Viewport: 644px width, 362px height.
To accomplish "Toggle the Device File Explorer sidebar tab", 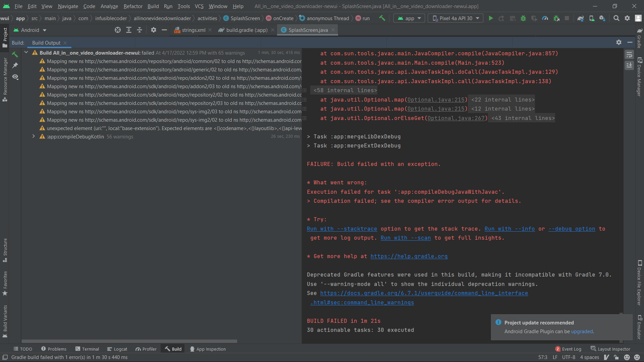I will tap(639, 283).
